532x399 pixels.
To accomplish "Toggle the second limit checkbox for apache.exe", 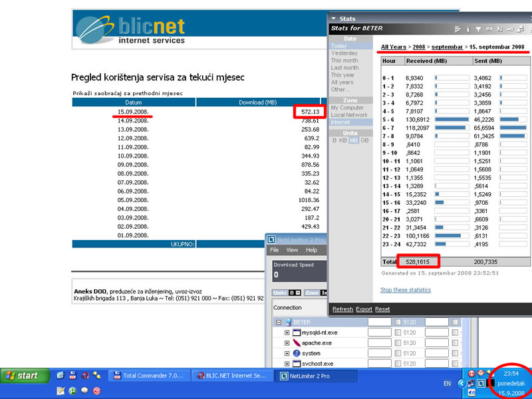I will coord(455,342).
